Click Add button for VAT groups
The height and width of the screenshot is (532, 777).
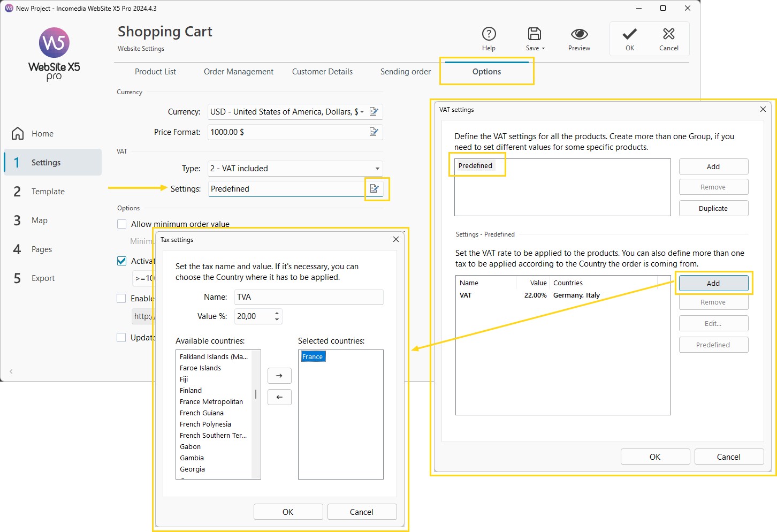coord(713,166)
